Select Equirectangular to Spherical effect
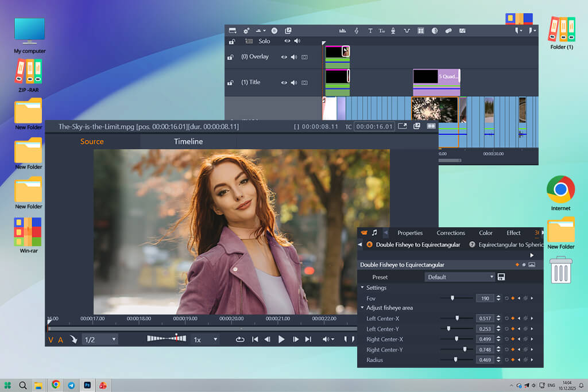The width and height of the screenshot is (588, 392). pos(506,244)
